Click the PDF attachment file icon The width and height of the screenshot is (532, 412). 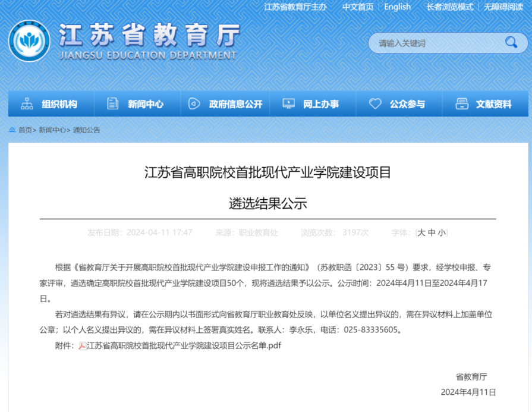pos(83,345)
